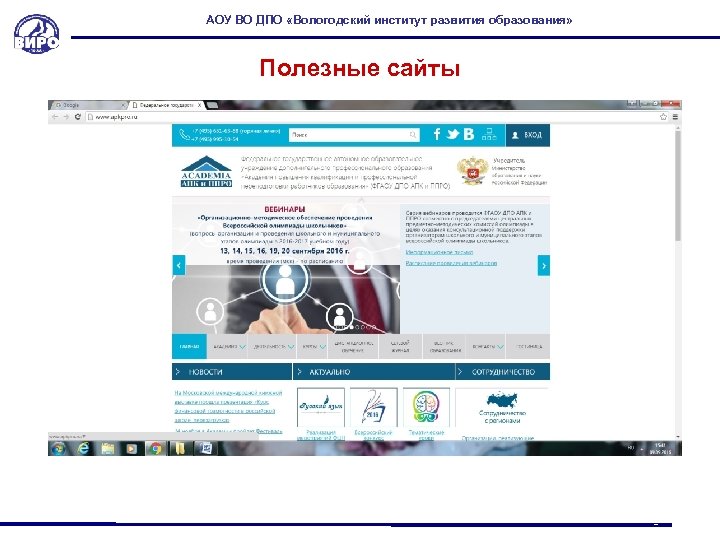Open the sitemap icon in blue header
This screenshot has width=720, height=540.
[x=489, y=134]
